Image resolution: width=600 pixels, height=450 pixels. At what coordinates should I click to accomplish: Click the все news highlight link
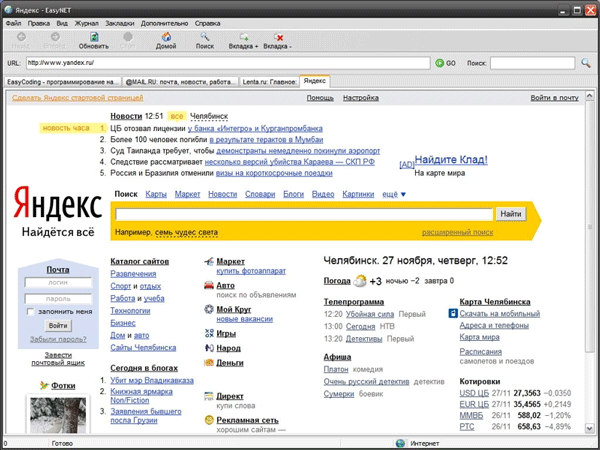click(177, 116)
